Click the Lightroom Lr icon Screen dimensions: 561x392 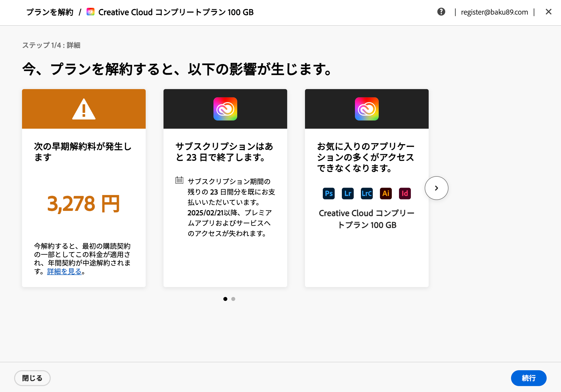[348, 193]
